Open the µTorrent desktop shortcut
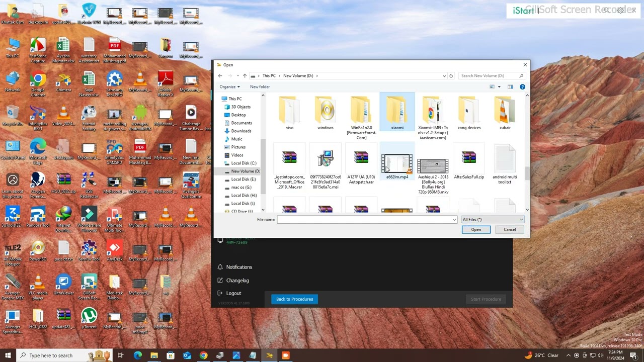644x362 pixels. click(x=89, y=318)
